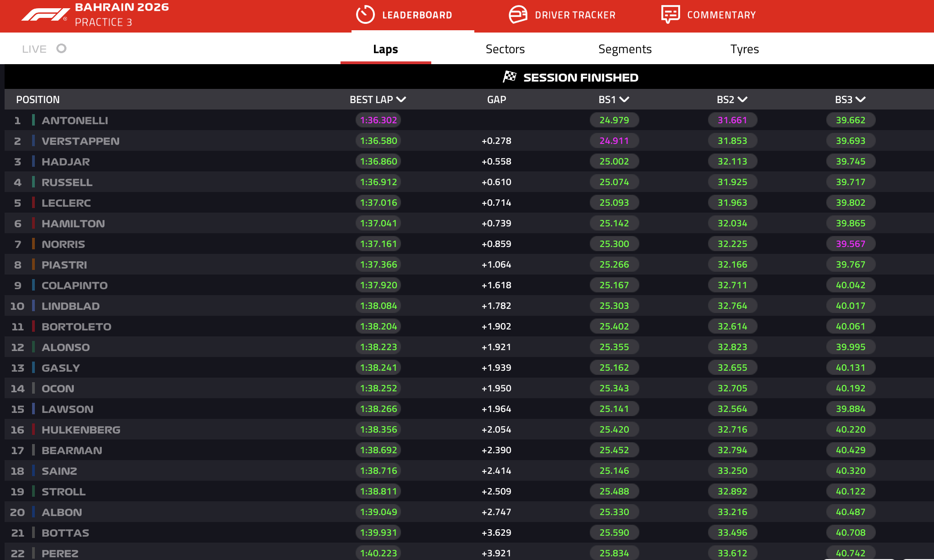934x560 pixels.
Task: Click the Commentary speech bubble icon
Action: coord(670,15)
